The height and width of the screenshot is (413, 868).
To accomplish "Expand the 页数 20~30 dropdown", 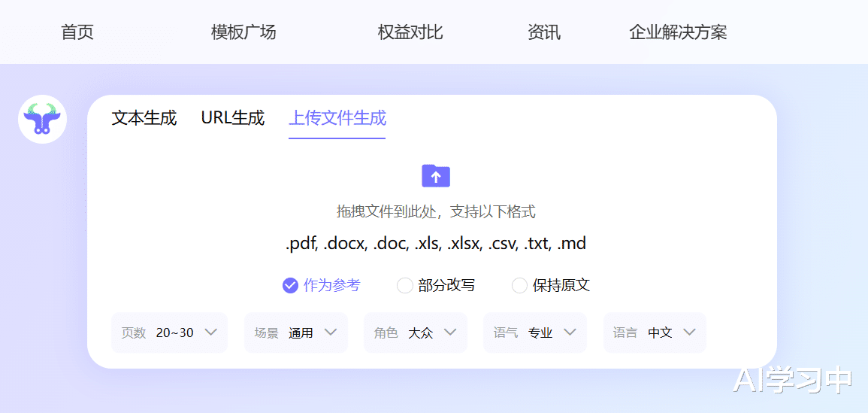I will click(x=169, y=333).
